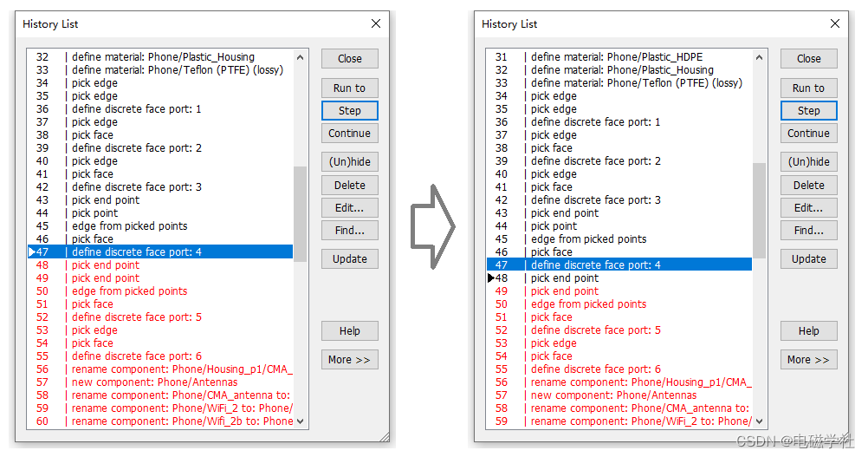
Task: Select row 44 pick point in left list
Action: pos(160,213)
